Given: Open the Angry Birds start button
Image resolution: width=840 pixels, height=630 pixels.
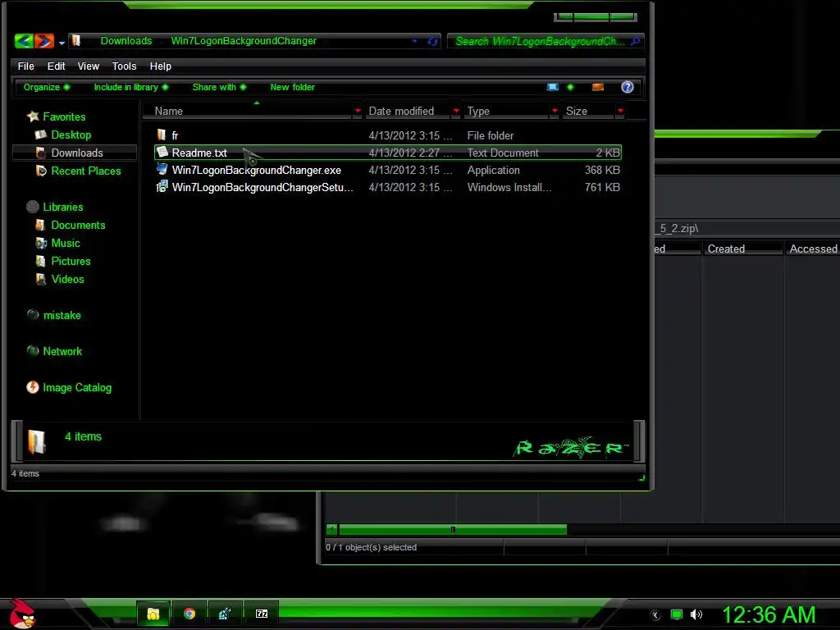Looking at the screenshot, I should [x=22, y=614].
